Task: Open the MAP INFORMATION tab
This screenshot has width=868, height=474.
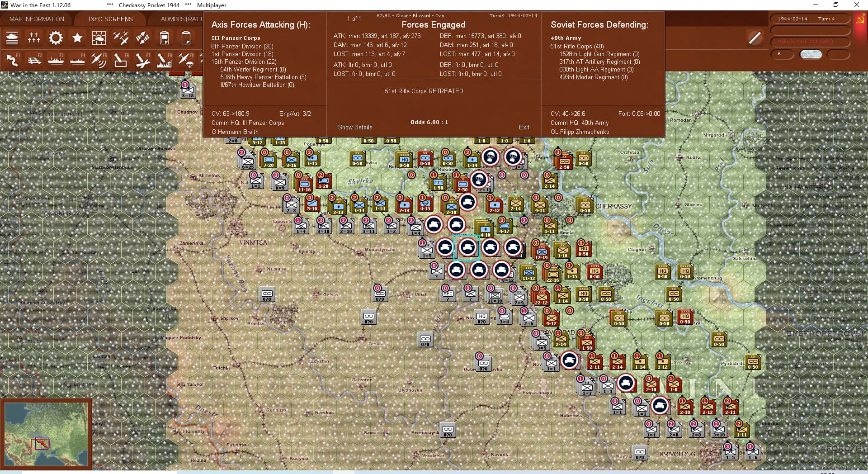Action: [37, 19]
